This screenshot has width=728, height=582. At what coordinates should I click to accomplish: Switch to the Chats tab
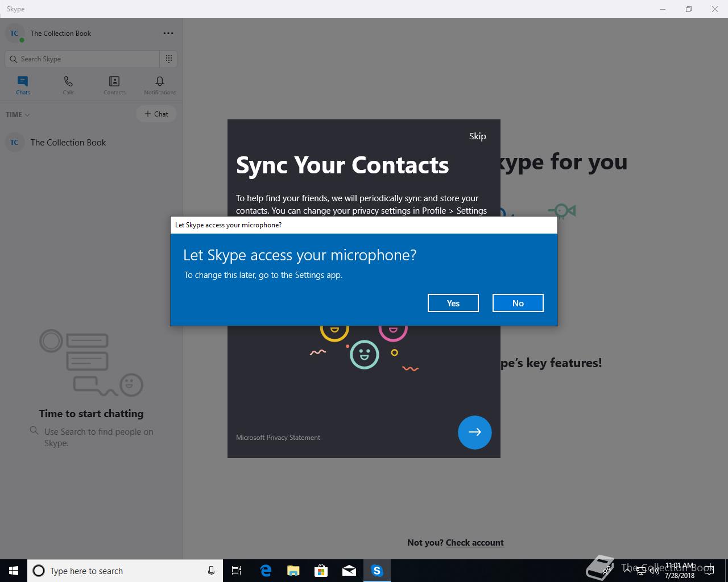23,85
